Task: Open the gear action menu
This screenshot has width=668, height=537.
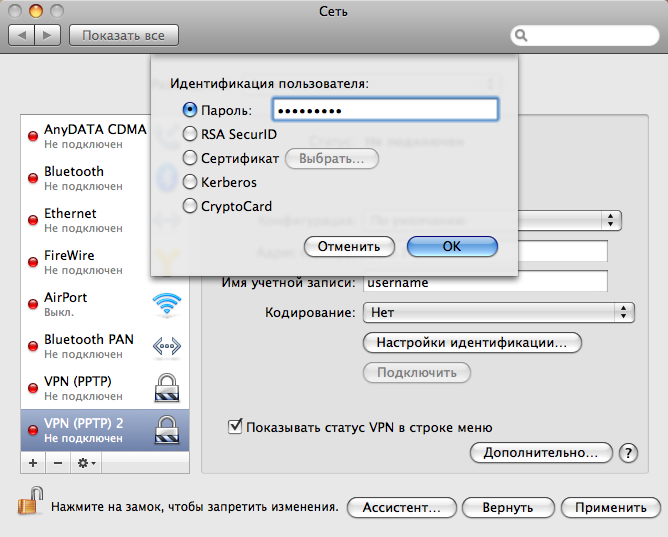Action: pos(86,463)
